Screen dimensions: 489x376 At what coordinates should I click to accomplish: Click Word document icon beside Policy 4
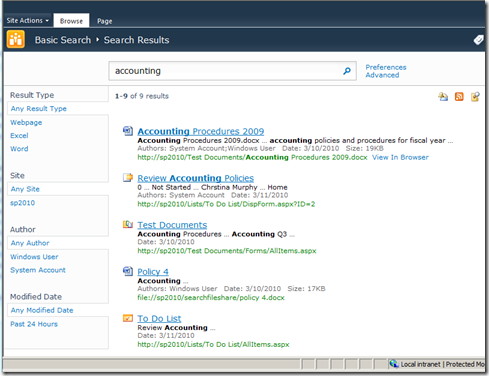(128, 271)
